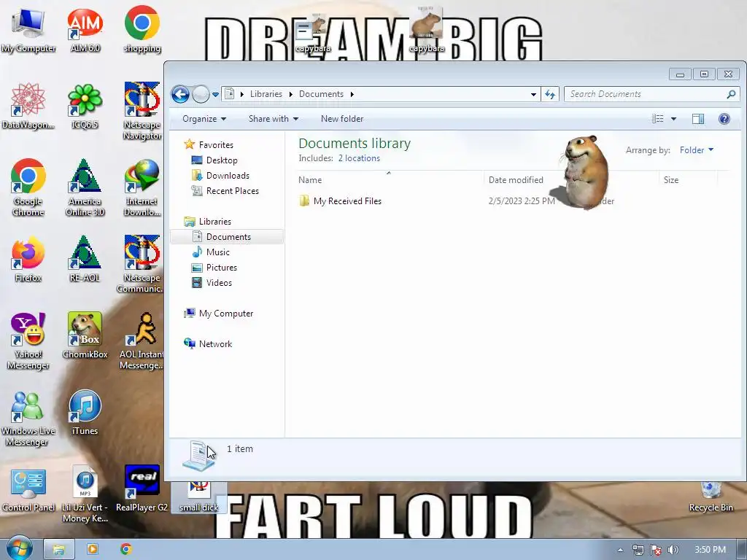The height and width of the screenshot is (560, 747).
Task: Open the volume speaker tray icon
Action: [x=673, y=550]
